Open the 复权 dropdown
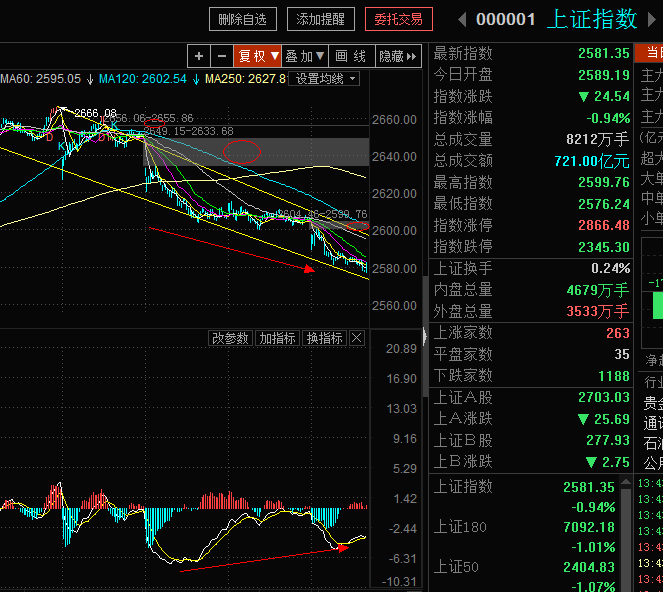 [257, 57]
